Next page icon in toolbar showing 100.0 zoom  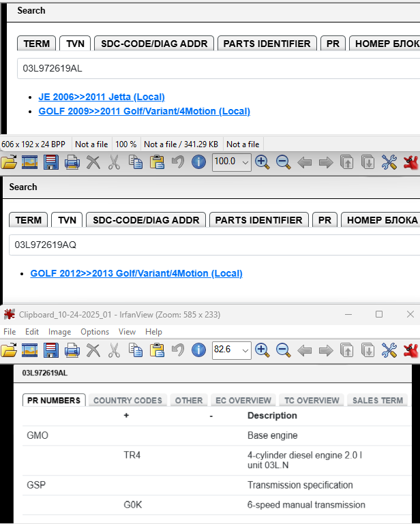click(367, 162)
